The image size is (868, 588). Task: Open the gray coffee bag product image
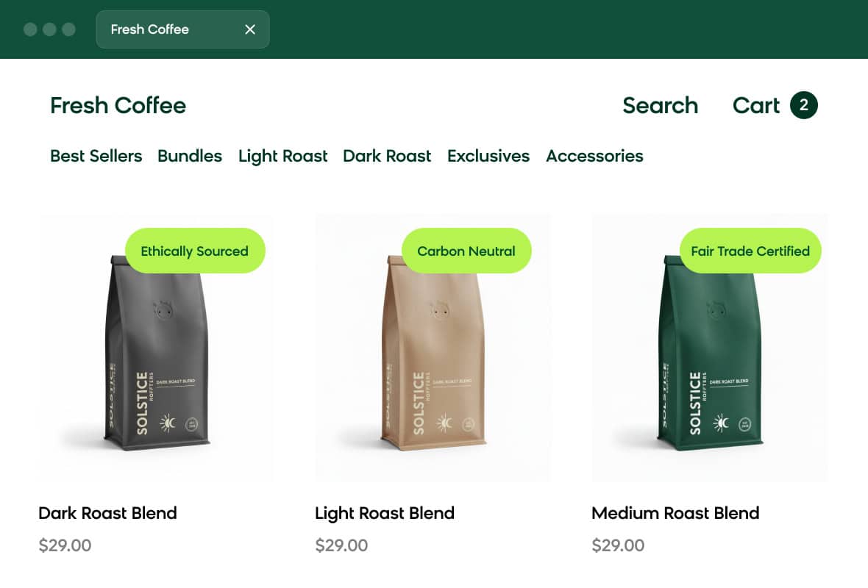(156, 348)
